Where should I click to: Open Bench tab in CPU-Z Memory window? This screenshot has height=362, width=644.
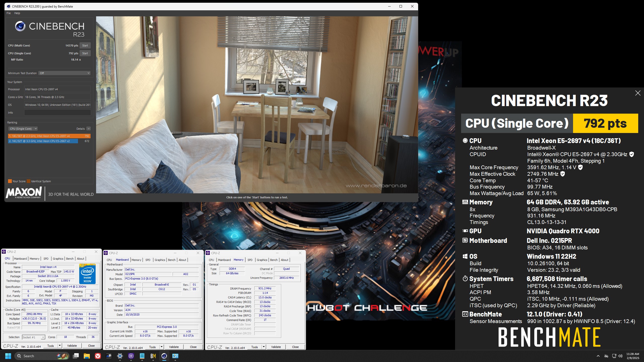274,260
